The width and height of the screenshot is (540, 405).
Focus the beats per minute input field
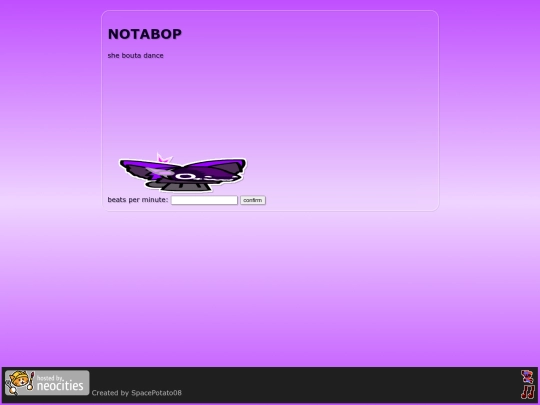click(x=204, y=200)
